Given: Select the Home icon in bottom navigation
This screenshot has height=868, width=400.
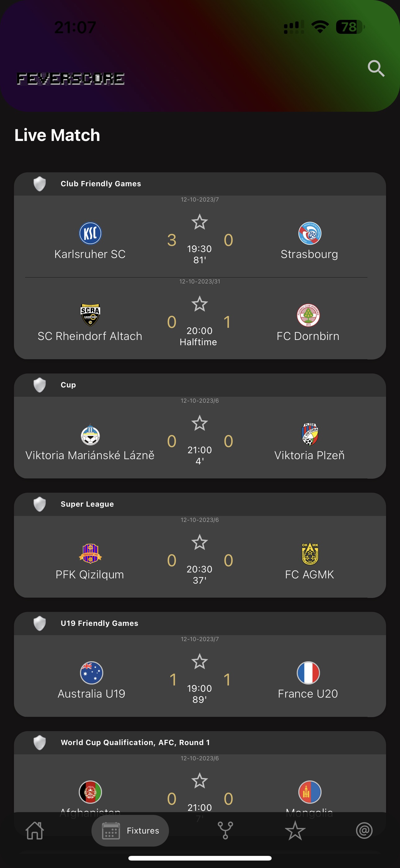Looking at the screenshot, I should (x=35, y=831).
